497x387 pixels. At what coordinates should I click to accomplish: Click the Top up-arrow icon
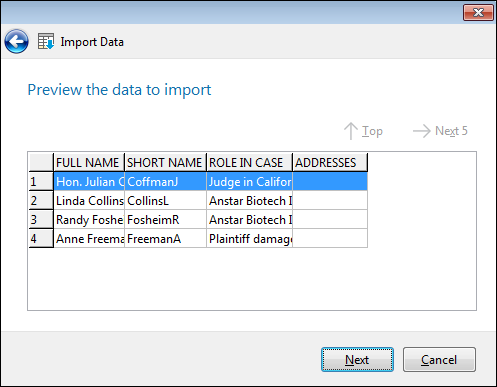click(351, 131)
